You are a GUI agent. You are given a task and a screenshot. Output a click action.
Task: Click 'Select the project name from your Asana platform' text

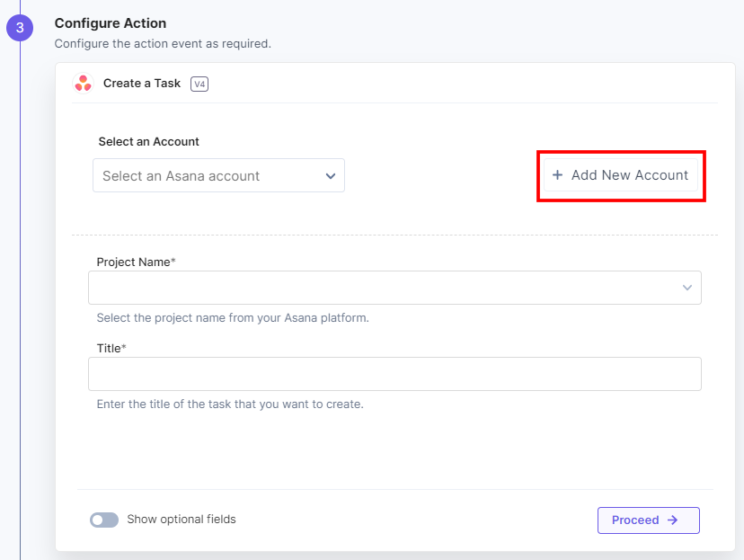pos(233,318)
